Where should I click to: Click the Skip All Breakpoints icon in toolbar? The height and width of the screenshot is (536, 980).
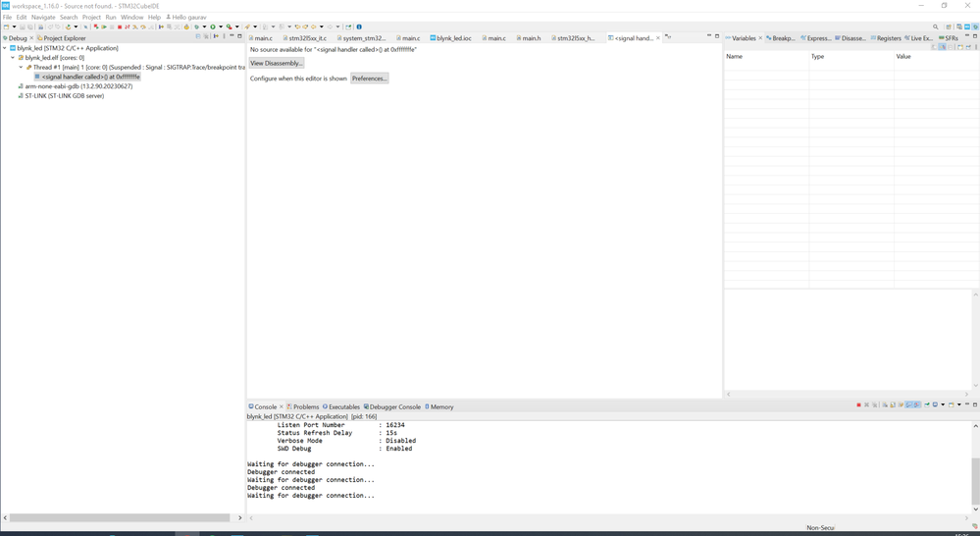(85, 27)
